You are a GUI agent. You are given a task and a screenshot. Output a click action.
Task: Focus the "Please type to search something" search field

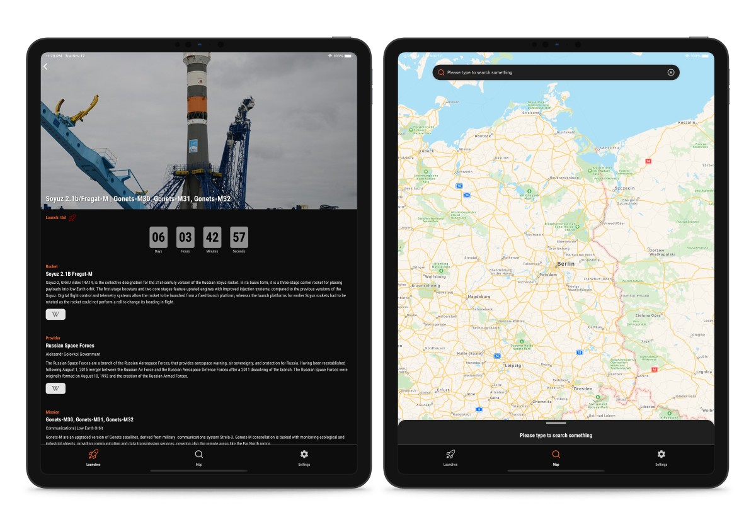click(x=556, y=72)
